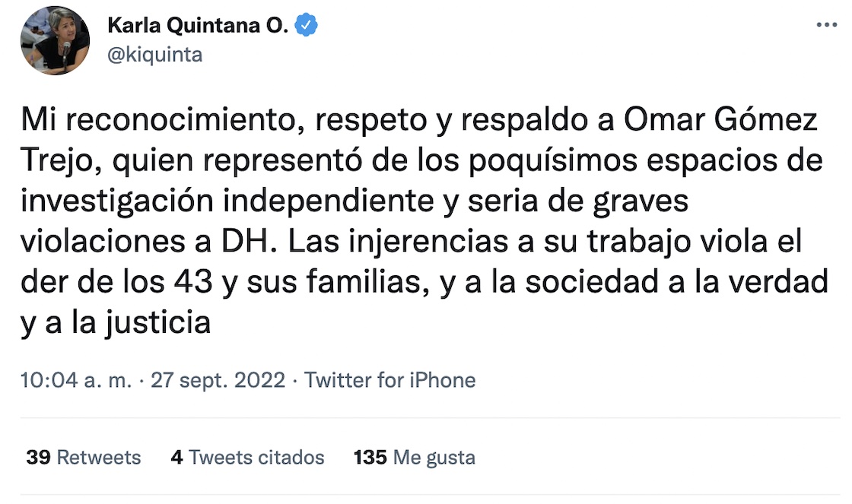The height and width of the screenshot is (504, 852).
Task: Open Karla Quintana's profile picture
Action: click(56, 41)
